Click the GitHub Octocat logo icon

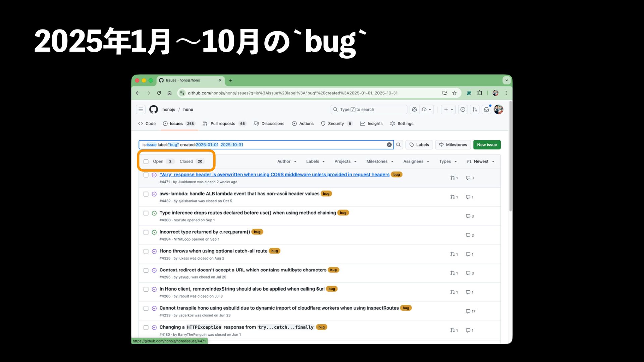click(x=154, y=110)
